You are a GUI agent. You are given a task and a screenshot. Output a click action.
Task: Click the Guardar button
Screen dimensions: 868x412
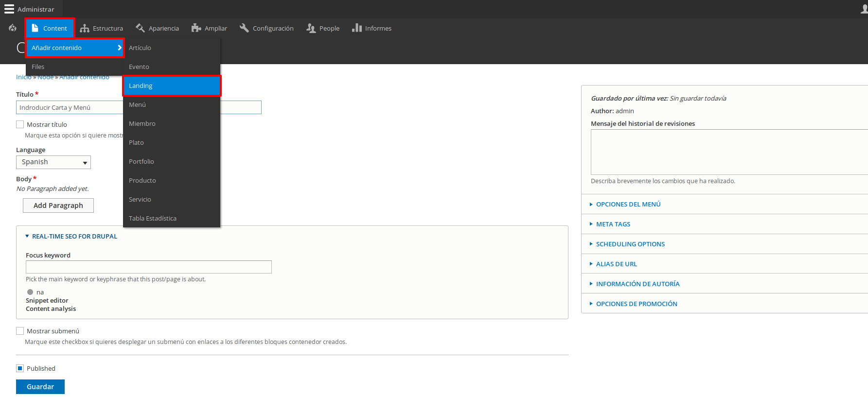(40, 387)
